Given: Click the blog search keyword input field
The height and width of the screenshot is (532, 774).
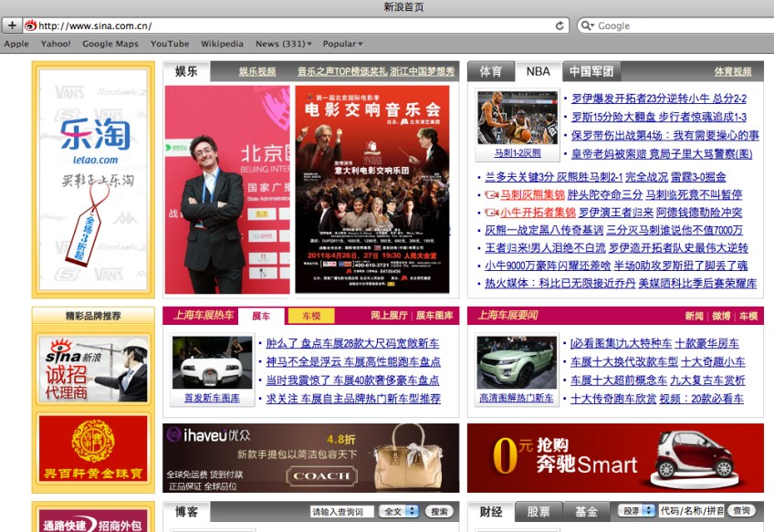Looking at the screenshot, I should (340, 512).
